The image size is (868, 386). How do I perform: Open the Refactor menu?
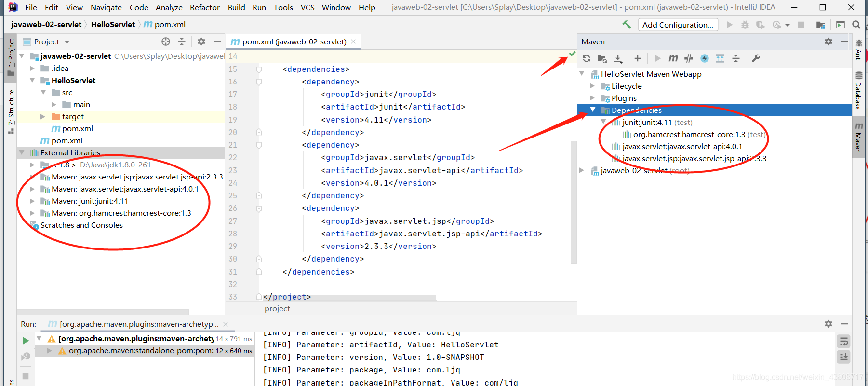tap(205, 7)
